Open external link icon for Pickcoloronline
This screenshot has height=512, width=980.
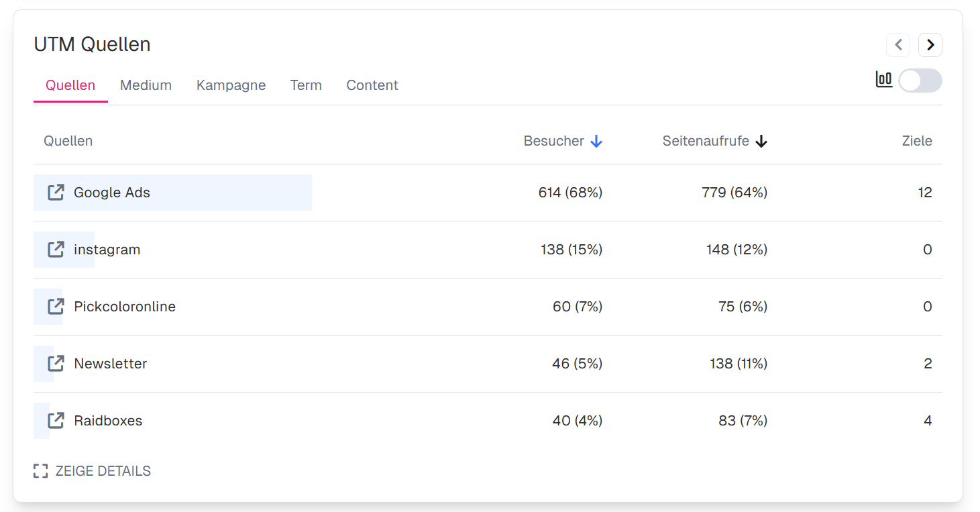coord(56,307)
